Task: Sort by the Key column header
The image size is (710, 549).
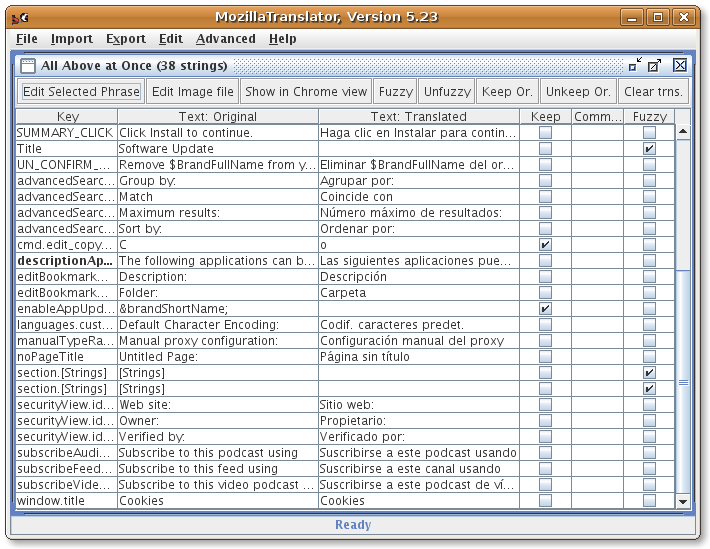Action: click(x=67, y=116)
